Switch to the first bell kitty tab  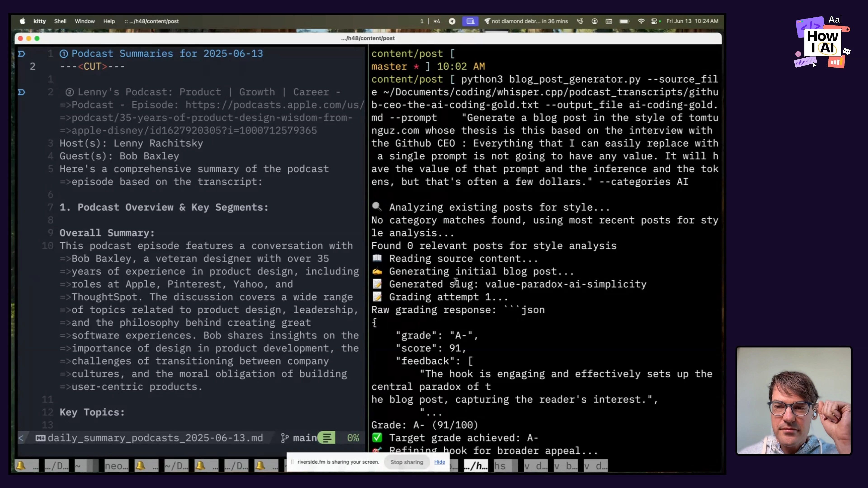coord(26,466)
